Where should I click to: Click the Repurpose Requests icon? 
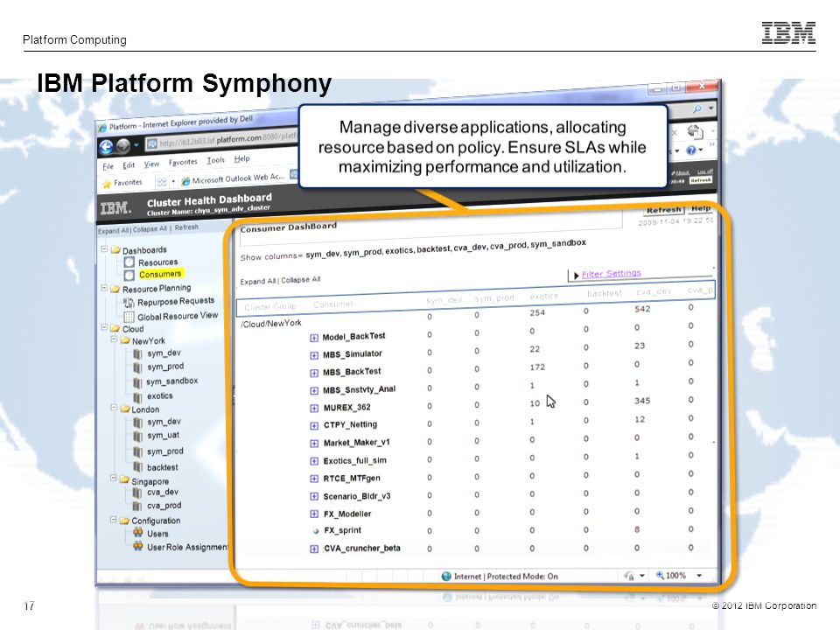(x=129, y=304)
